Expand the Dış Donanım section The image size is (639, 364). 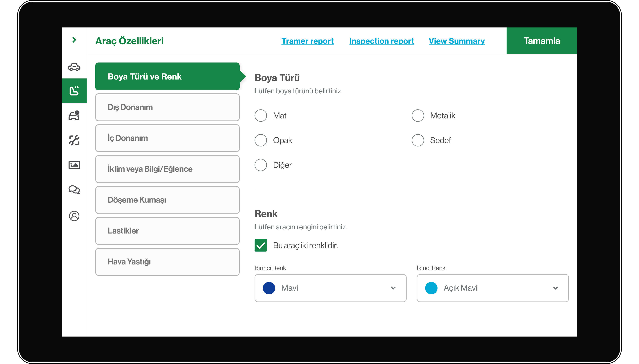(x=169, y=107)
